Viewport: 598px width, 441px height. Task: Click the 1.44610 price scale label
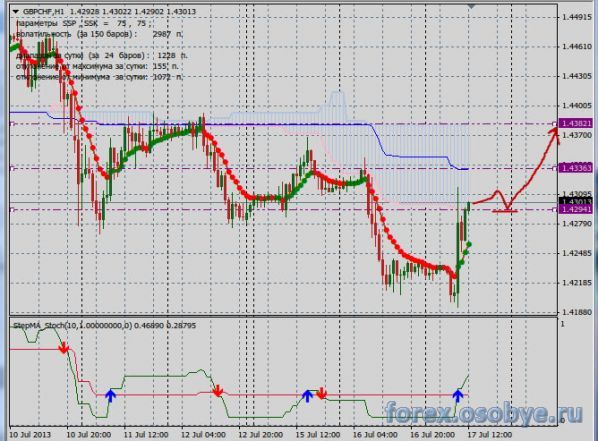tap(577, 47)
